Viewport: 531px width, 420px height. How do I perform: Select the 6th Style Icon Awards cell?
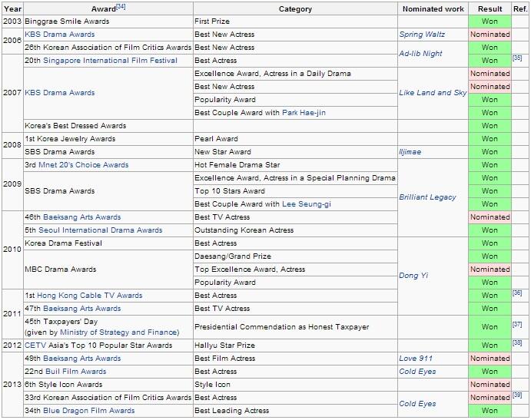(108, 385)
